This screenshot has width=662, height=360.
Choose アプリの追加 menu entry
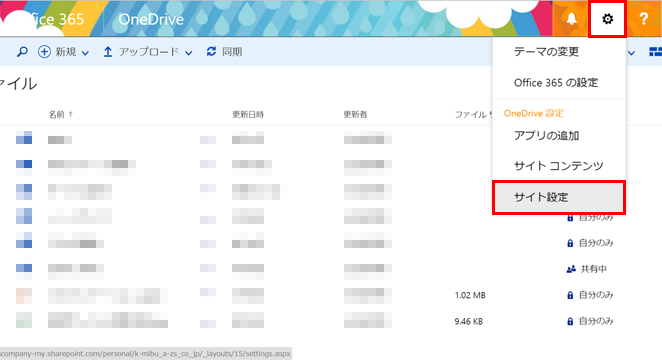pyautogui.click(x=546, y=135)
